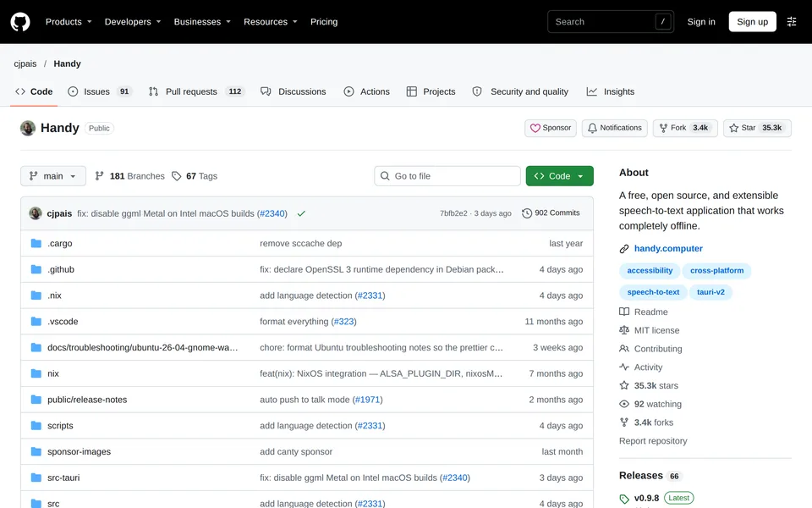Click the people icon beside Contributing
This screenshot has width=812, height=508.
624,349
